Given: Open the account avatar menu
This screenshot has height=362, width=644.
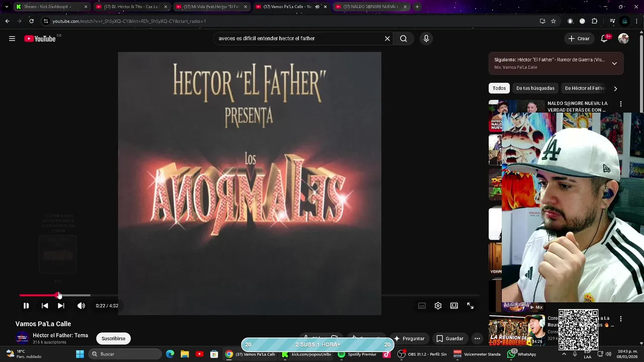Looking at the screenshot, I should (x=623, y=39).
